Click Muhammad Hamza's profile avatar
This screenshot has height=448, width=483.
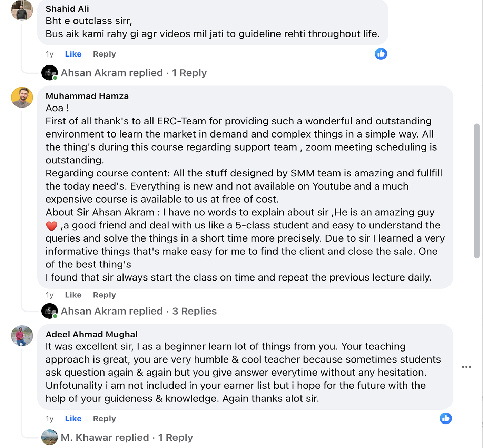point(22,97)
